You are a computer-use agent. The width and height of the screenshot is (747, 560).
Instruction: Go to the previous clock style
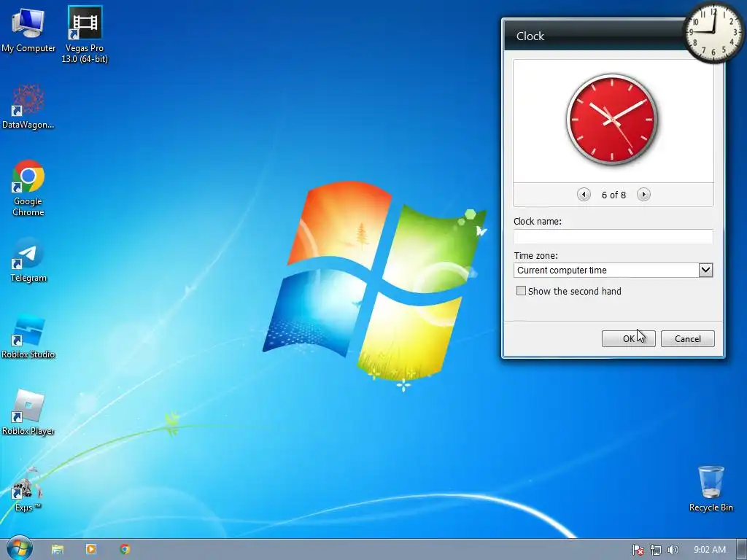pos(584,194)
